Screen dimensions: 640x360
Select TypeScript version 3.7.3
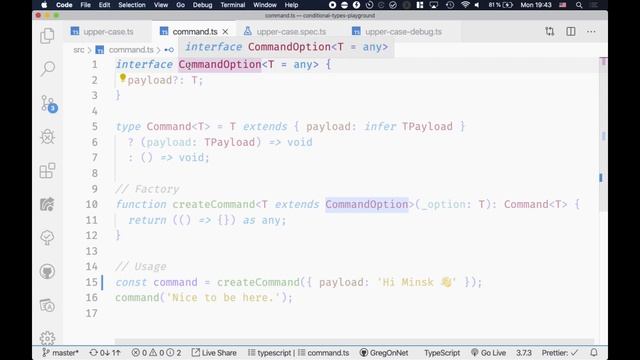(524, 353)
